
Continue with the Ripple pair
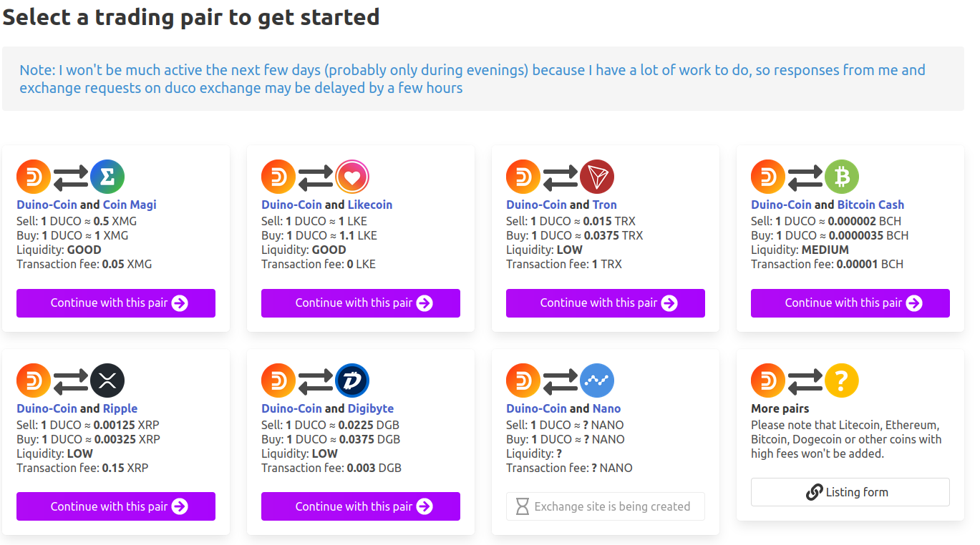pyautogui.click(x=116, y=506)
